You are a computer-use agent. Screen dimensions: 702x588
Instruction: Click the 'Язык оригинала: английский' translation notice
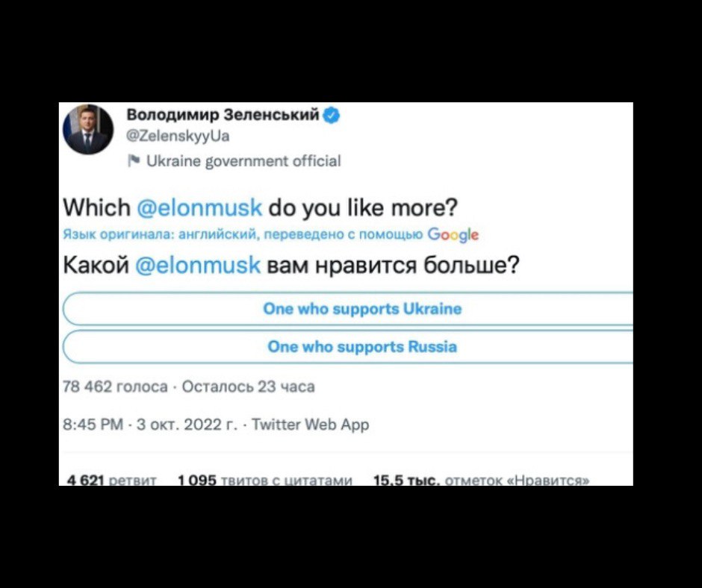pyautogui.click(x=160, y=235)
